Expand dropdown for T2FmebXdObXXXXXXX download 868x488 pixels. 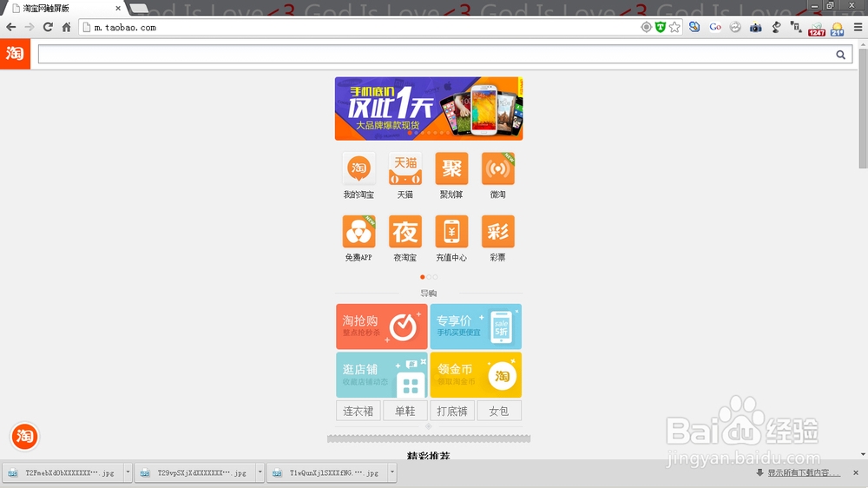click(x=128, y=472)
